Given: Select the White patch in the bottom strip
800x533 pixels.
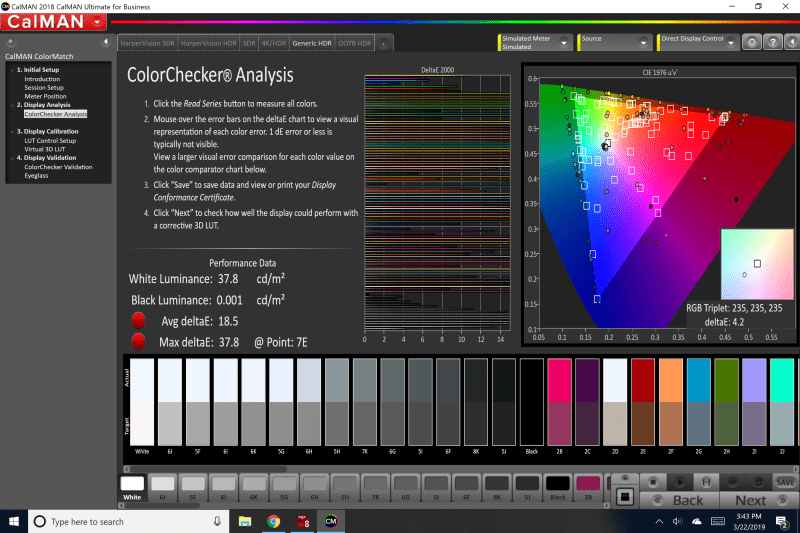Looking at the screenshot, I should coord(132,488).
